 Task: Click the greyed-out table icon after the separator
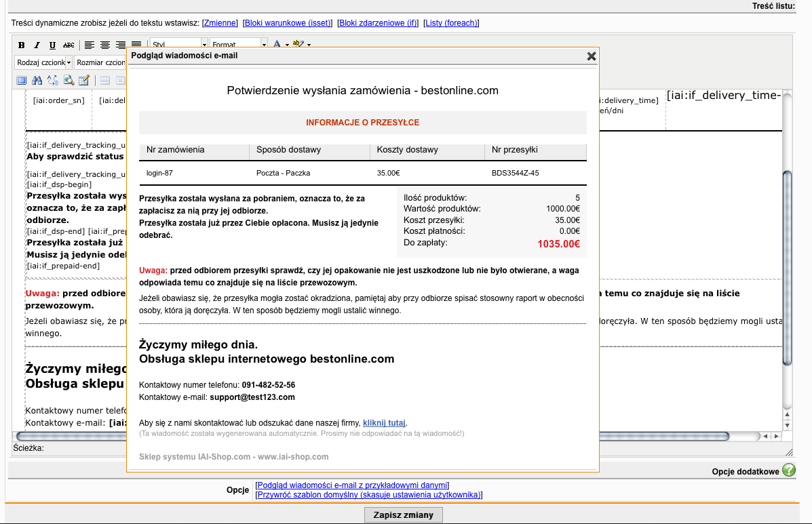[105, 80]
